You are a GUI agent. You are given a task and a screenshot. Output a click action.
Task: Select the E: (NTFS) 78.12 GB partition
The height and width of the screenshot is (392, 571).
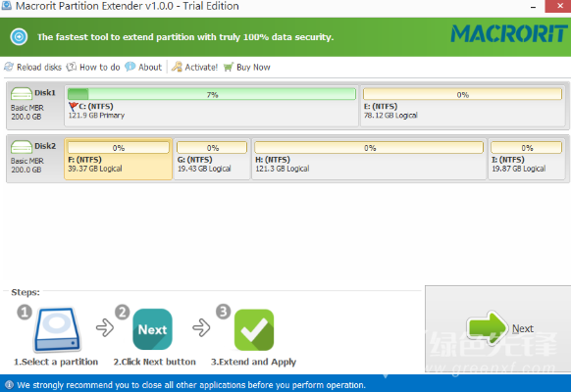pos(462,106)
